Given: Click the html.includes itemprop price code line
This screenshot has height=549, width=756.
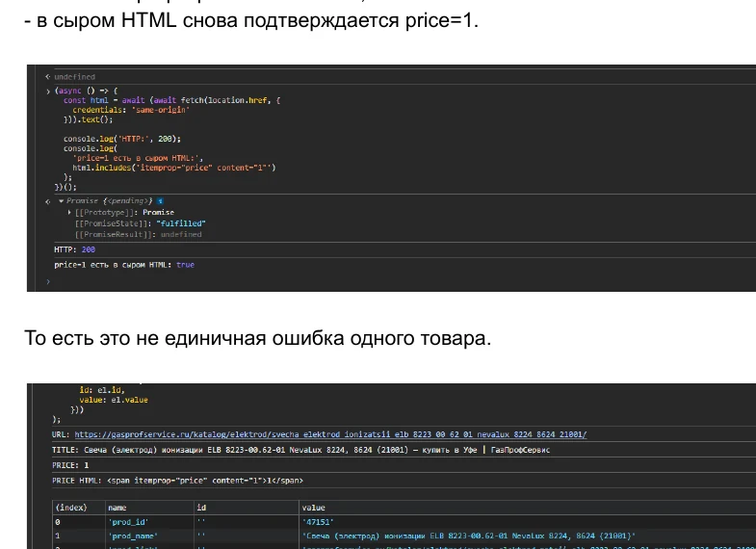Looking at the screenshot, I should point(174,168).
